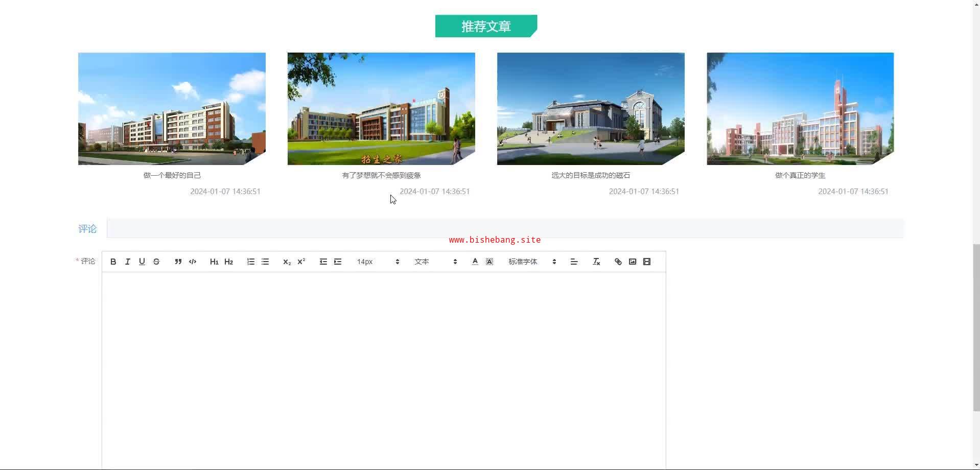980x470 pixels.
Task: Open article thumbnail for 有了梦想就不会感到疲惫
Action: click(381, 109)
